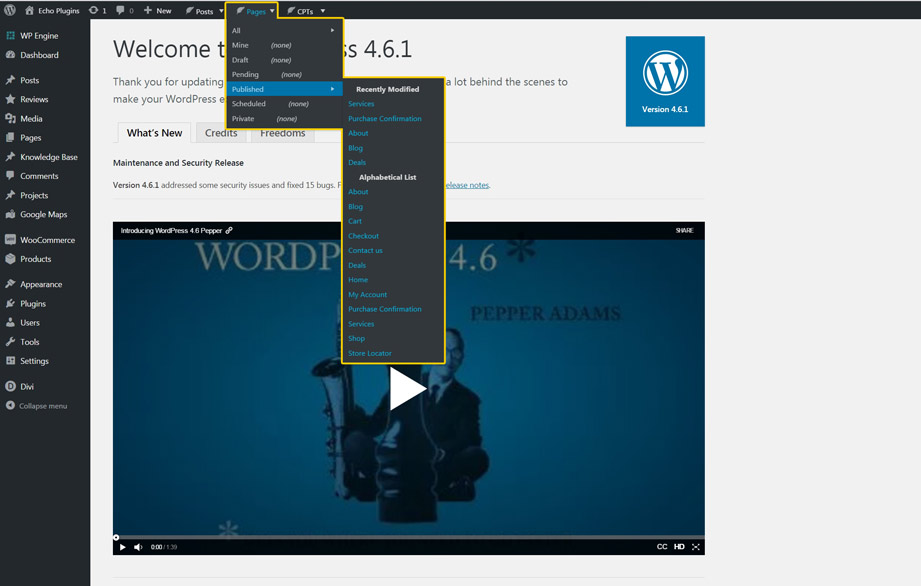The image size is (921, 586).
Task: Open the comments bubble in admin bar
Action: 120,10
